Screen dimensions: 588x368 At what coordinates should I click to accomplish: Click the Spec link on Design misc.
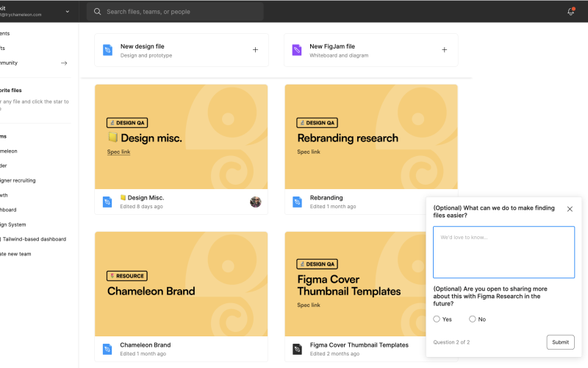pos(118,152)
